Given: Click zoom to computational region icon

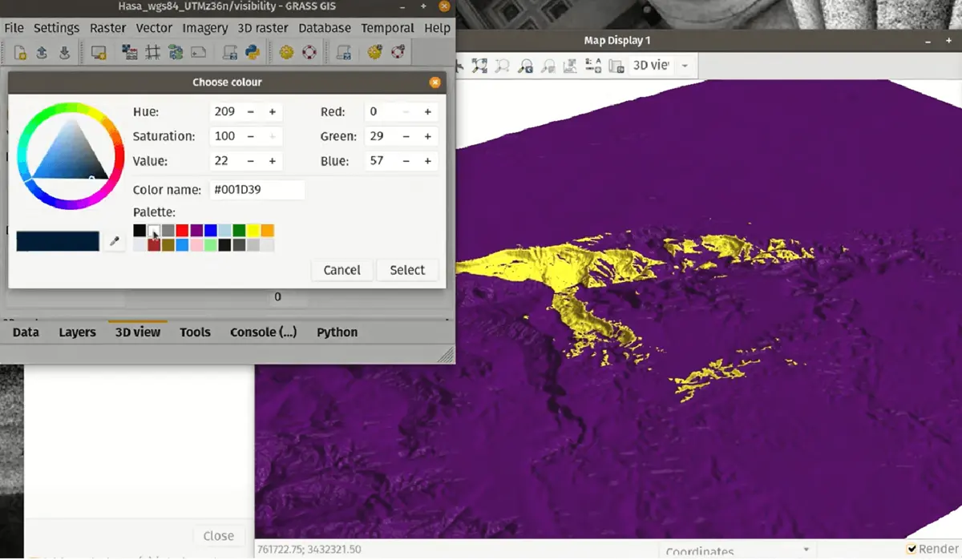Looking at the screenshot, I should pyautogui.click(x=526, y=66).
